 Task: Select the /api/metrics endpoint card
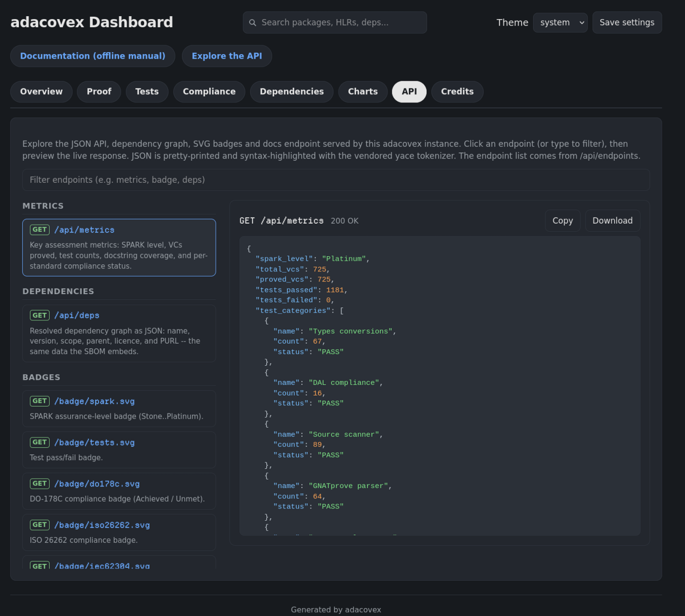[x=119, y=248]
